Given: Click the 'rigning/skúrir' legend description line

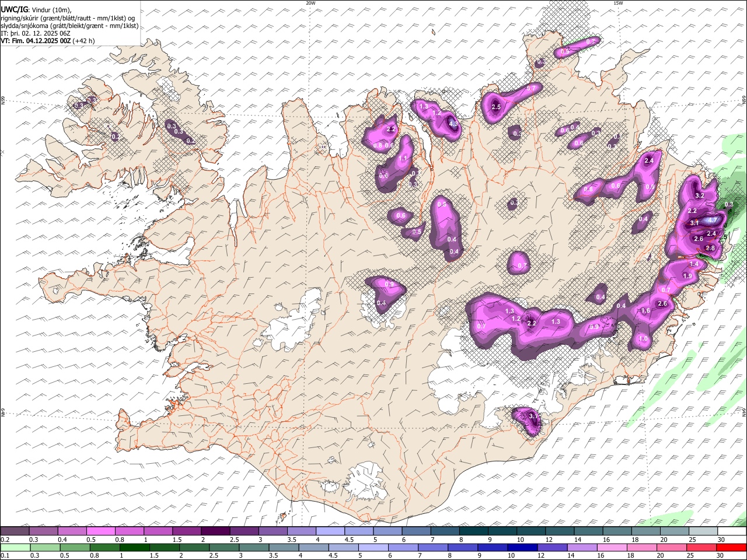Looking at the screenshot, I should 68,17.
